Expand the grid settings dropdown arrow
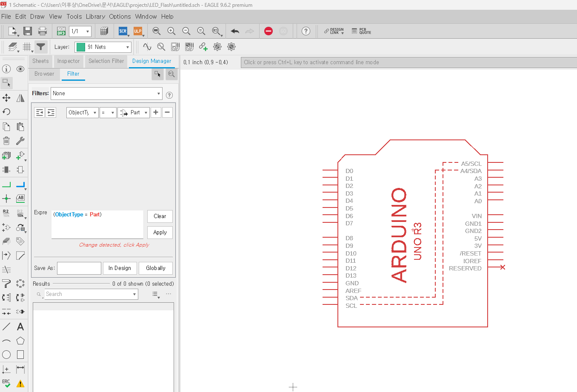This screenshot has height=392, width=577. [x=32, y=51]
